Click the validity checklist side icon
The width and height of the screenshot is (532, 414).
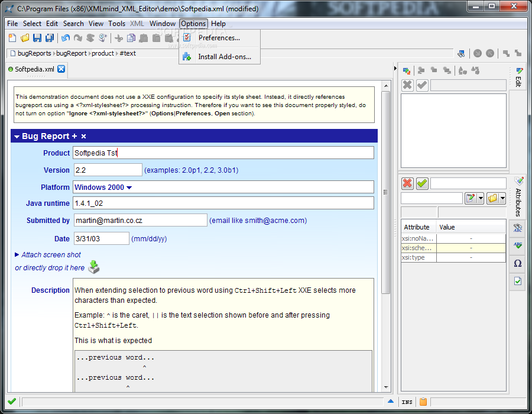pyautogui.click(x=517, y=281)
